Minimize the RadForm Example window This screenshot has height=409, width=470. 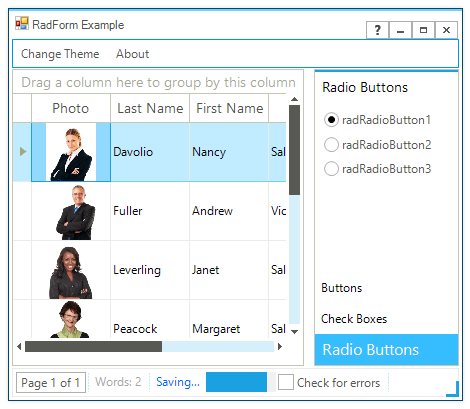point(400,30)
